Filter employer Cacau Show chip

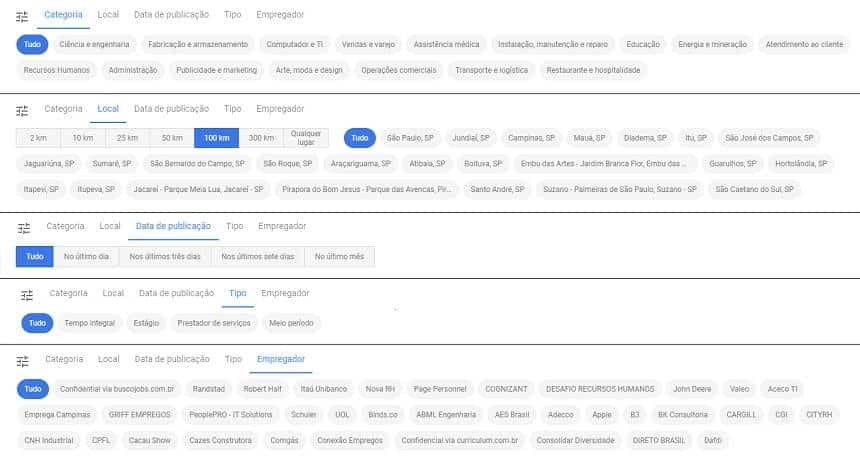coord(150,440)
